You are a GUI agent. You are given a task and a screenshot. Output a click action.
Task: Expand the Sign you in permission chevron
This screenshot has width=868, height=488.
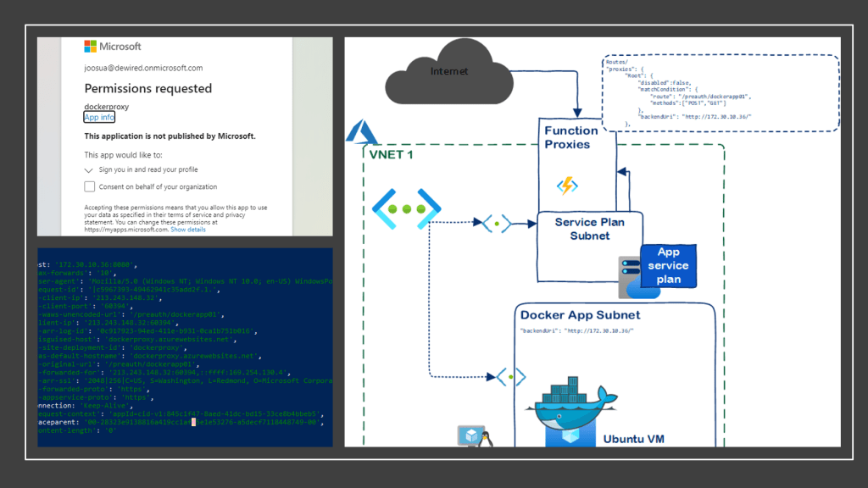point(89,169)
